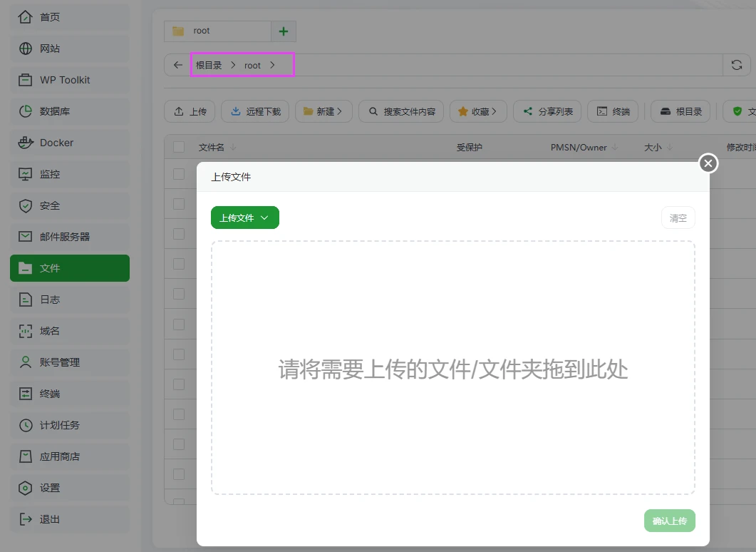This screenshot has height=552, width=756.
Task: Open 邮件服务器 mail server
Action: coord(69,237)
